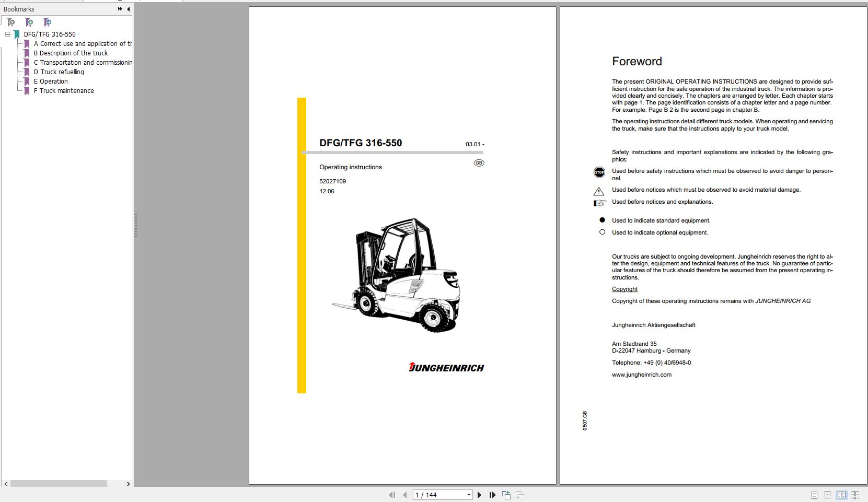
Task: Switch to single page view
Action: tap(814, 495)
